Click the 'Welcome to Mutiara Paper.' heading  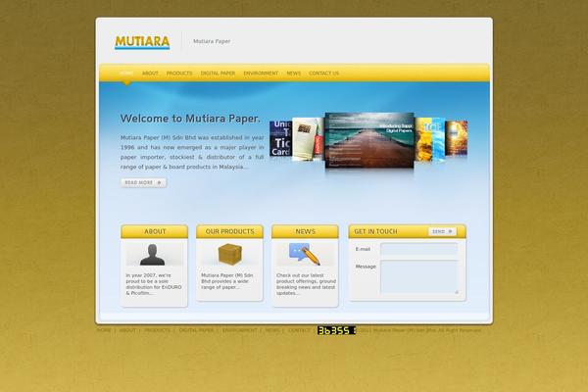190,119
